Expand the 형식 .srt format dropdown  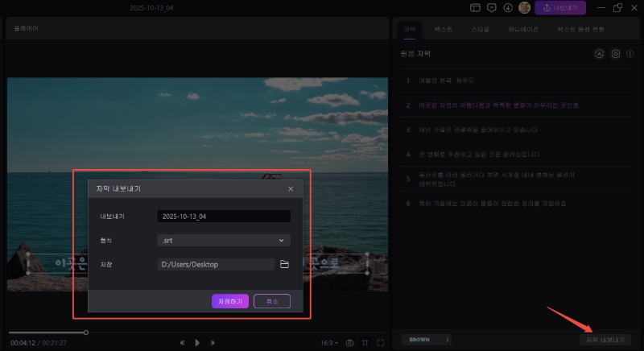pos(224,241)
